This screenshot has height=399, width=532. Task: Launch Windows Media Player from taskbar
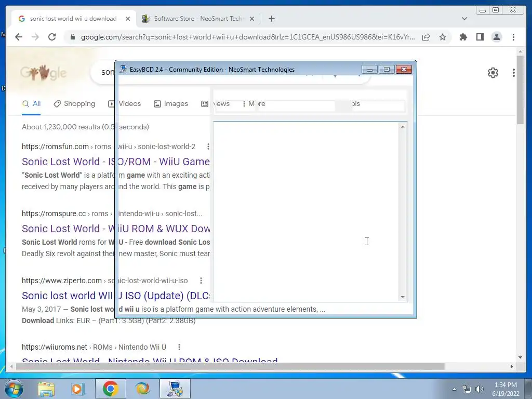tap(78, 389)
